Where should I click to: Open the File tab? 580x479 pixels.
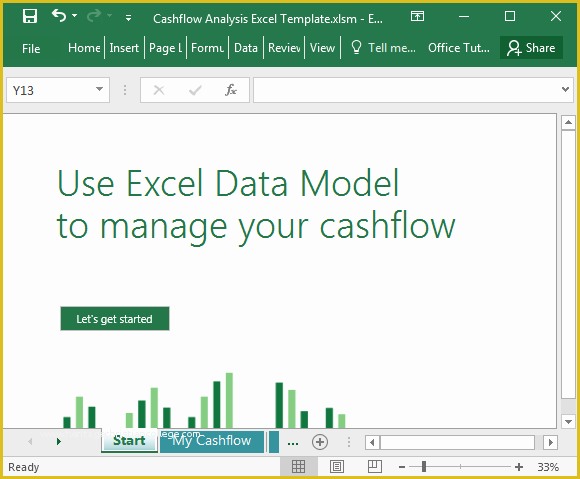click(31, 48)
